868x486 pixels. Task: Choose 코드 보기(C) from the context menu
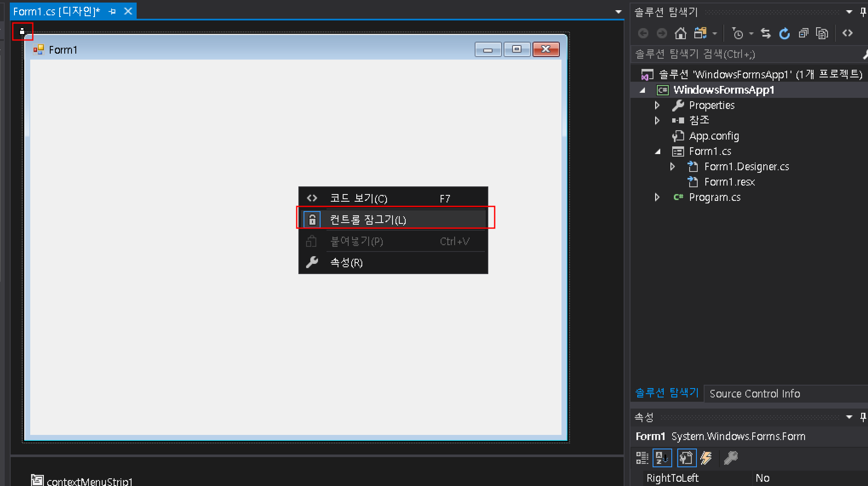tap(358, 198)
